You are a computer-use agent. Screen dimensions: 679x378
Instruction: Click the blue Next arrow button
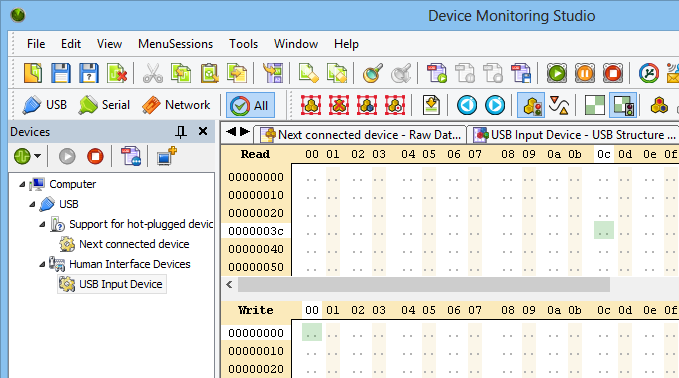[x=495, y=105]
